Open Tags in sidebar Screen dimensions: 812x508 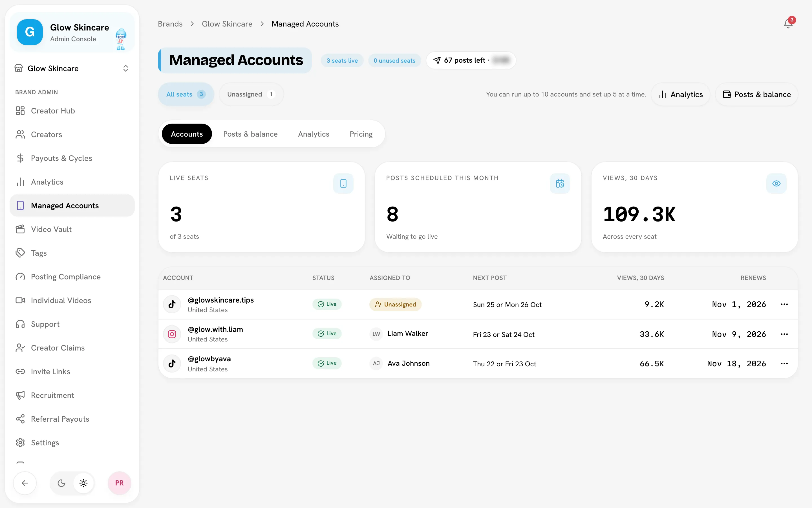(x=72, y=253)
